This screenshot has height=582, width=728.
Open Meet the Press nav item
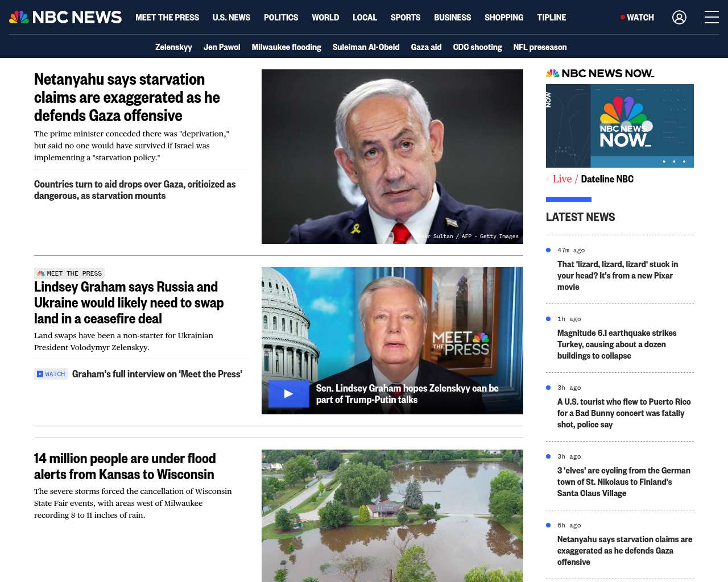[167, 18]
